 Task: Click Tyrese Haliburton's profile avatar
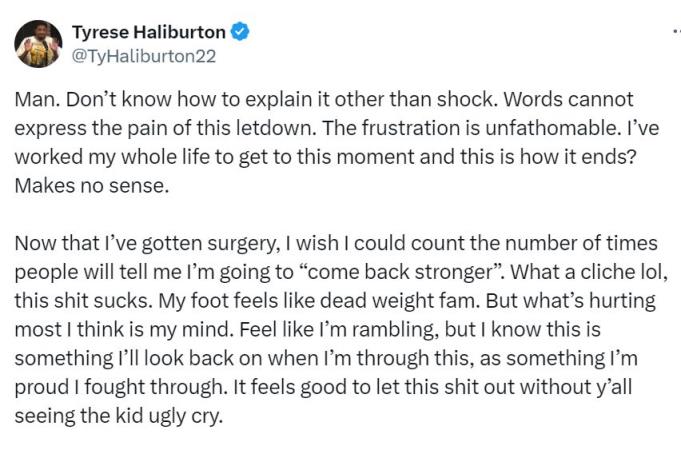click(x=37, y=43)
